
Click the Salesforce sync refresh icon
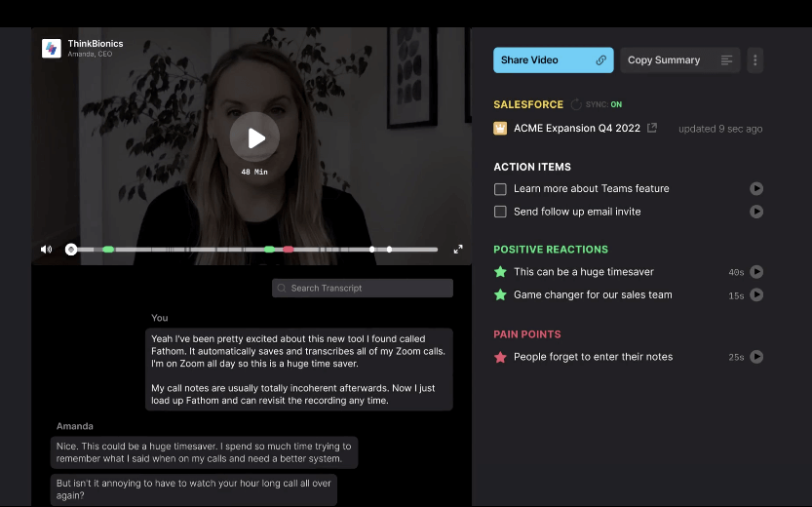tap(576, 104)
